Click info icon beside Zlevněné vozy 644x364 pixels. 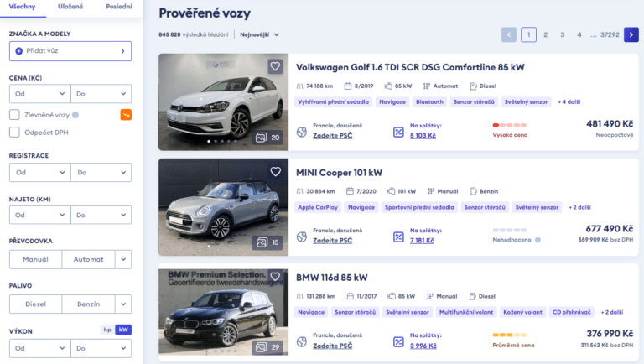pos(75,115)
